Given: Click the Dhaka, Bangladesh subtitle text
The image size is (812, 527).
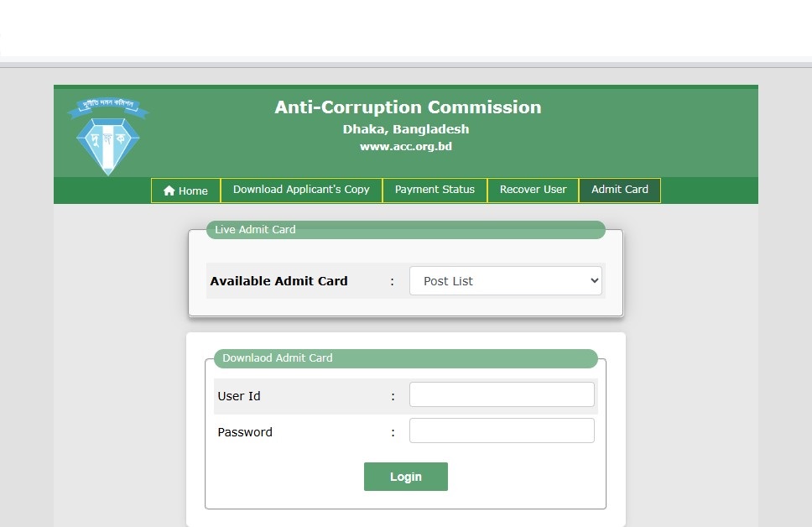Looking at the screenshot, I should click(406, 129).
